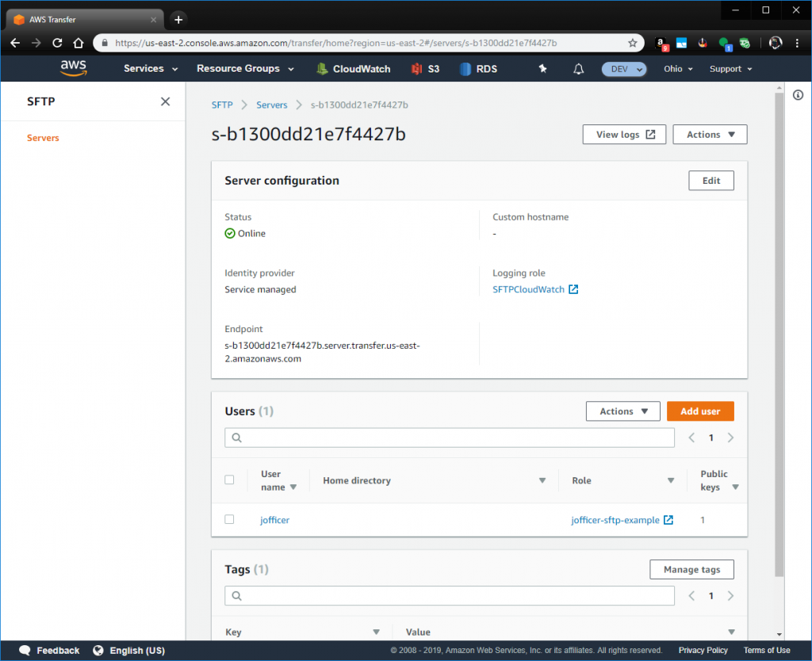This screenshot has width=812, height=661.
Task: Edit the server configuration
Action: coord(711,181)
